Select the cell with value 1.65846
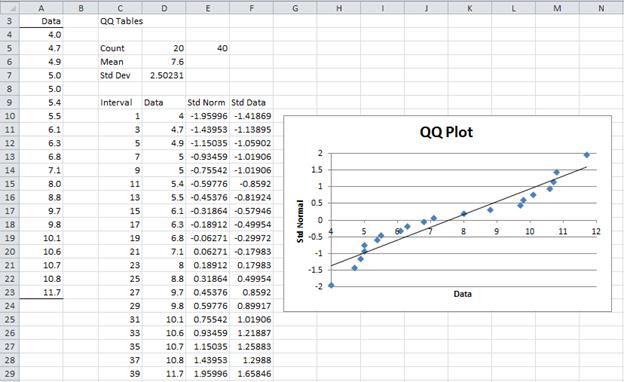 coord(251,374)
